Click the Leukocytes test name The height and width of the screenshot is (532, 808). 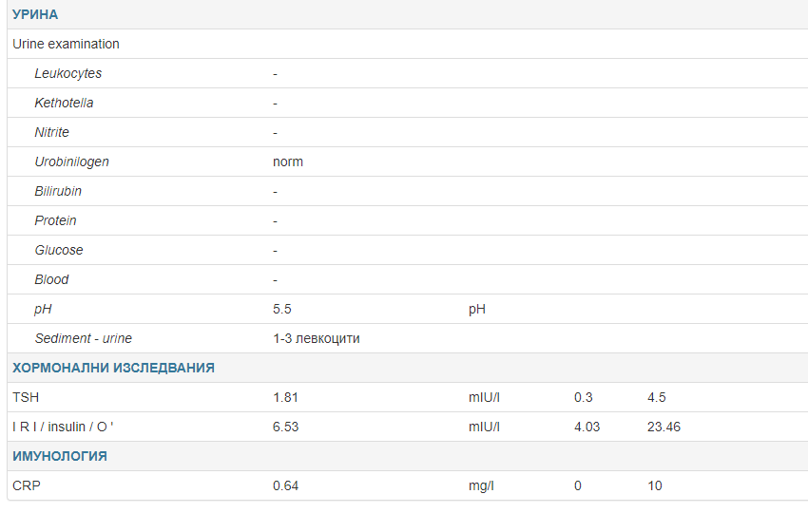point(67,73)
